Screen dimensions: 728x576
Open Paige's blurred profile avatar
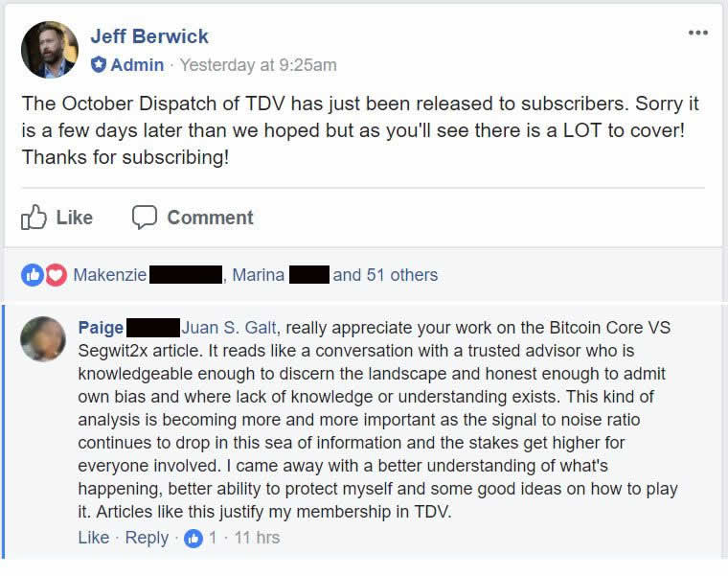pyautogui.click(x=43, y=338)
